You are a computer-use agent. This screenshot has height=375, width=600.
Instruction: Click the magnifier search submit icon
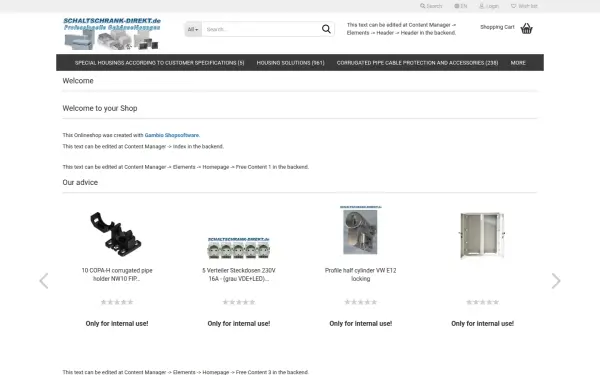pyautogui.click(x=326, y=29)
